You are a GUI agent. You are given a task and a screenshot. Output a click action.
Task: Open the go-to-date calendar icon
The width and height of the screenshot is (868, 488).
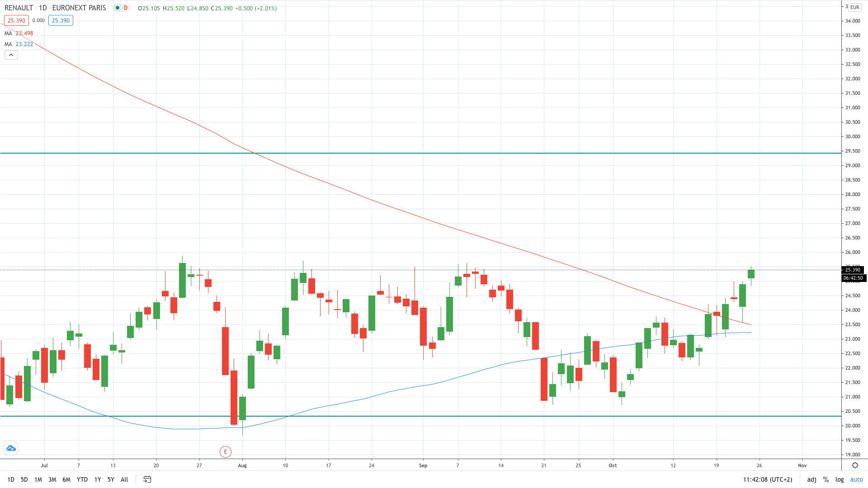[x=147, y=479]
